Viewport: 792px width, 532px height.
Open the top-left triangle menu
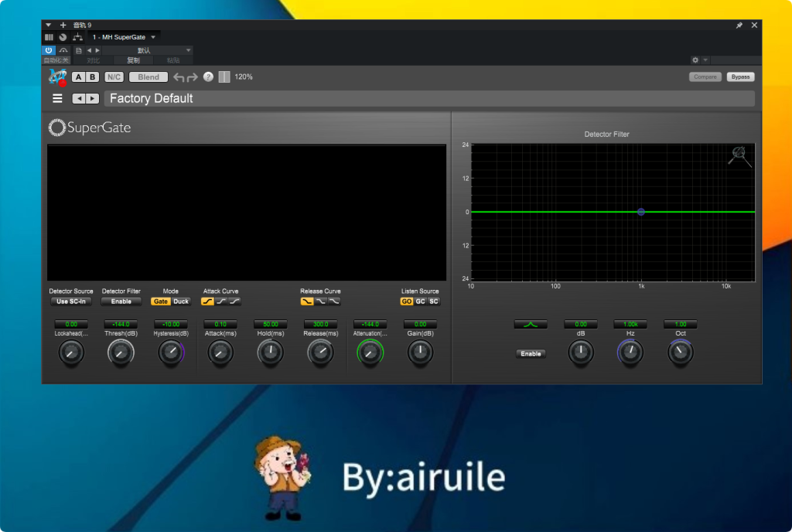(x=49, y=25)
